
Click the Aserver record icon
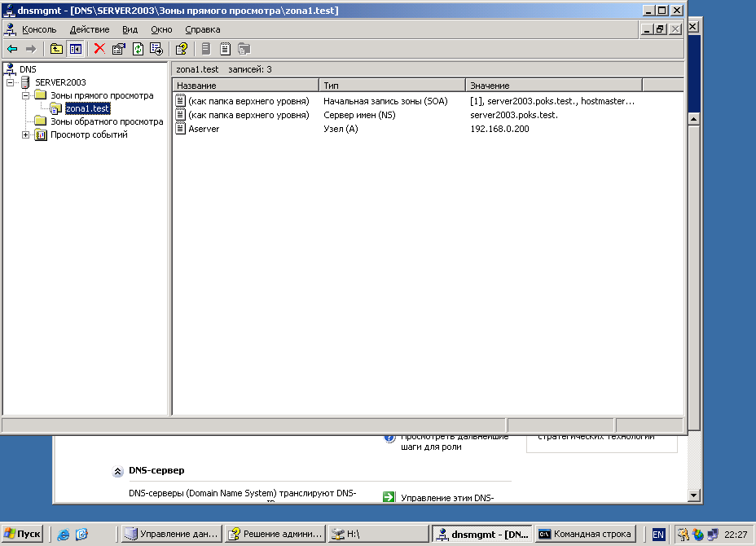pyautogui.click(x=180, y=128)
